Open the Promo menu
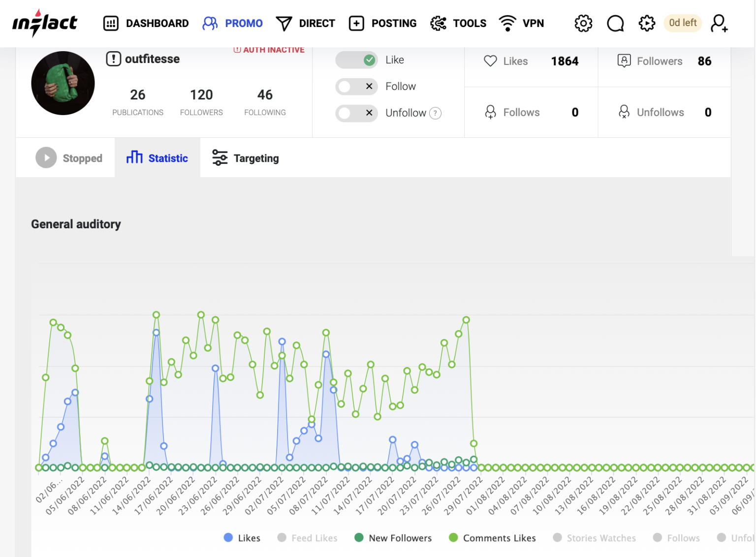This screenshot has height=557, width=756. [x=233, y=23]
